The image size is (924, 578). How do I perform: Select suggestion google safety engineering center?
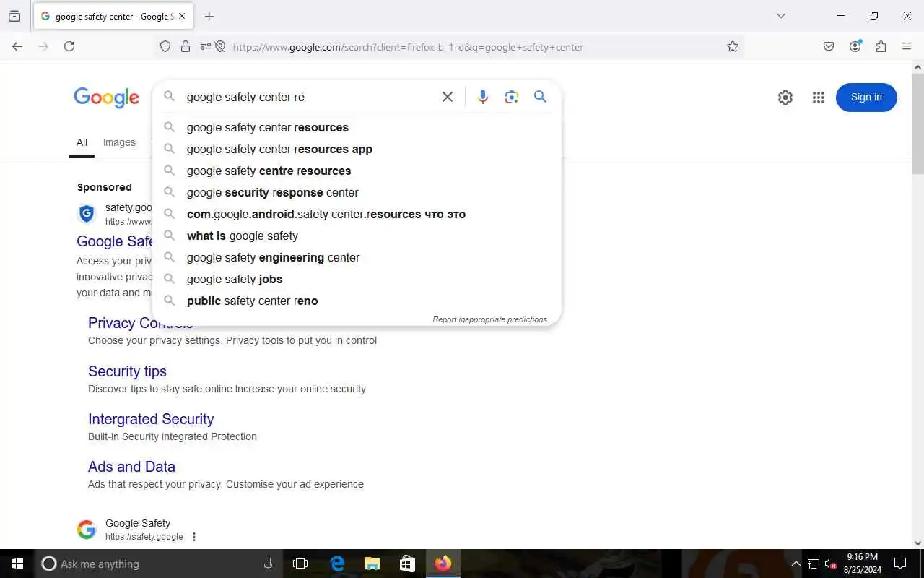click(x=357, y=257)
